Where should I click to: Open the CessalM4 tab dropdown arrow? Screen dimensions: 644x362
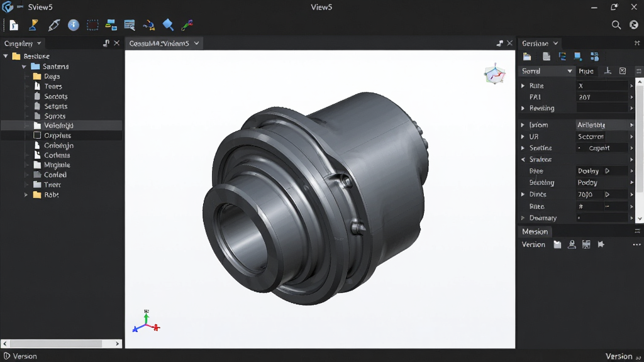(196, 43)
